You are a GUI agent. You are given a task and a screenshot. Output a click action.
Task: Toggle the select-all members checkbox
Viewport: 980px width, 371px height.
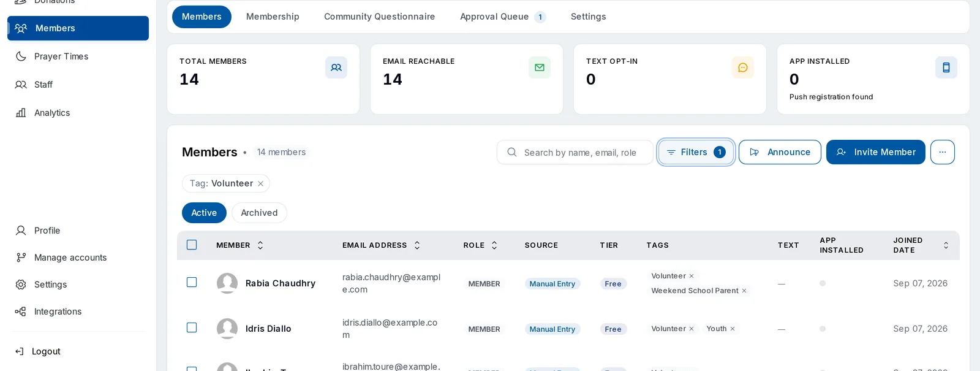[x=192, y=245]
